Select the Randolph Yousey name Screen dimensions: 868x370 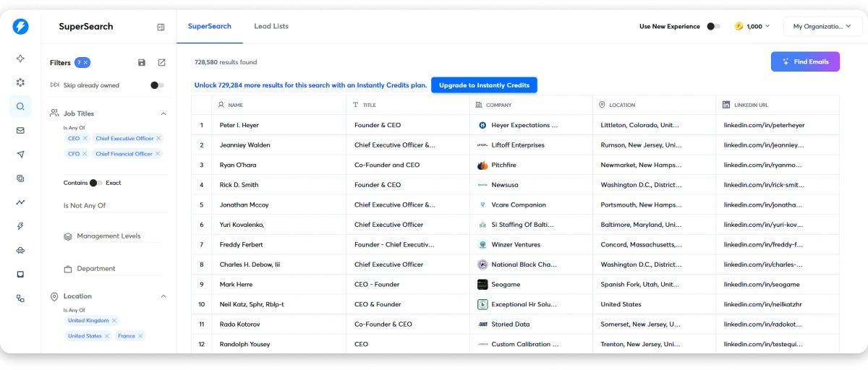click(x=244, y=345)
